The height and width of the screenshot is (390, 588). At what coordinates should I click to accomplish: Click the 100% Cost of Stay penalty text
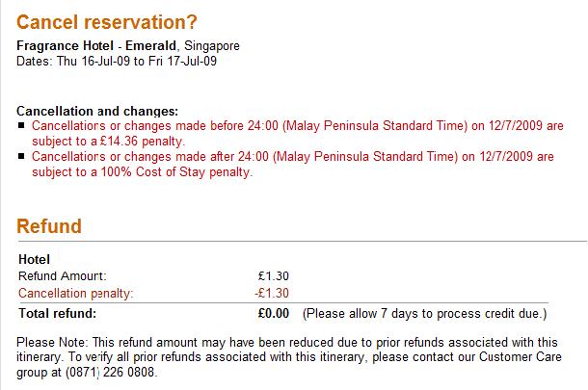coord(177,172)
